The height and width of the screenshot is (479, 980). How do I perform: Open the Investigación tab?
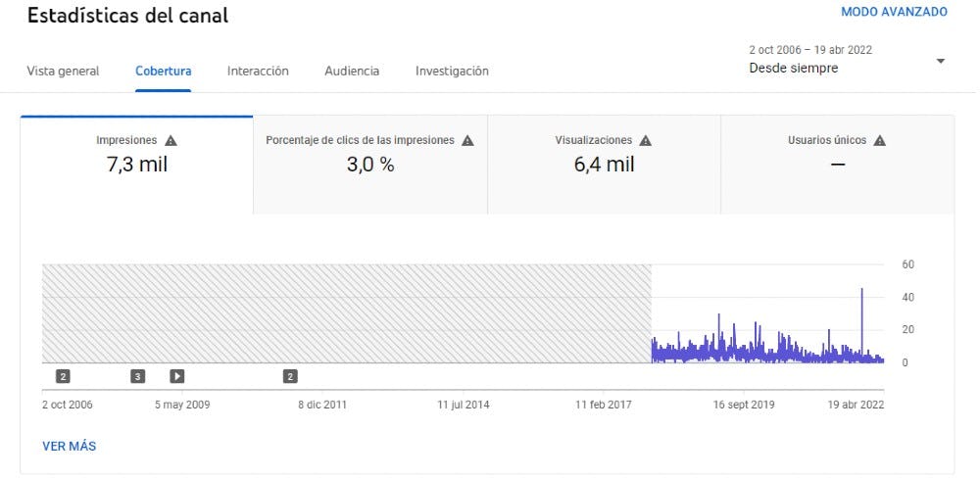point(452,71)
